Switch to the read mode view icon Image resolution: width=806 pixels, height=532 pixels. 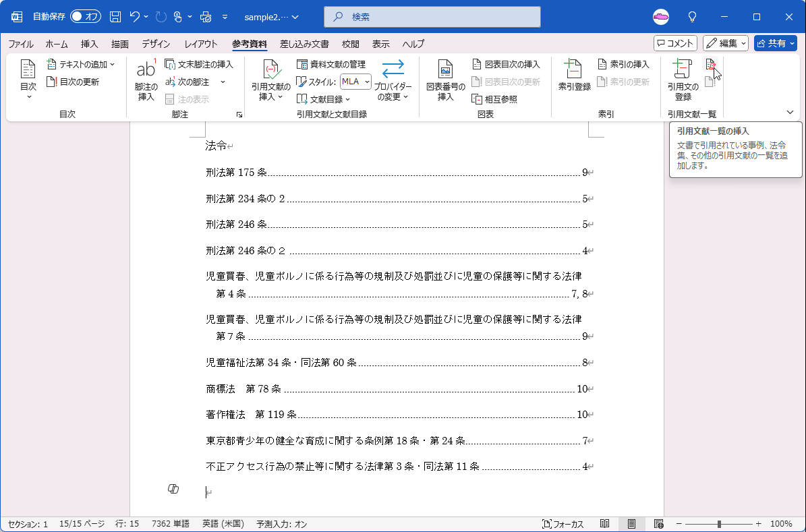click(605, 525)
